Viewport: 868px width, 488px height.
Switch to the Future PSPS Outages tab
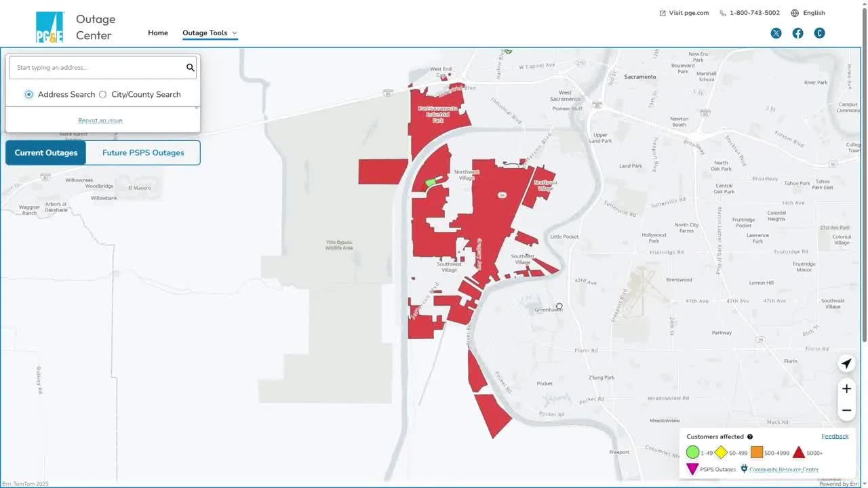tap(143, 152)
